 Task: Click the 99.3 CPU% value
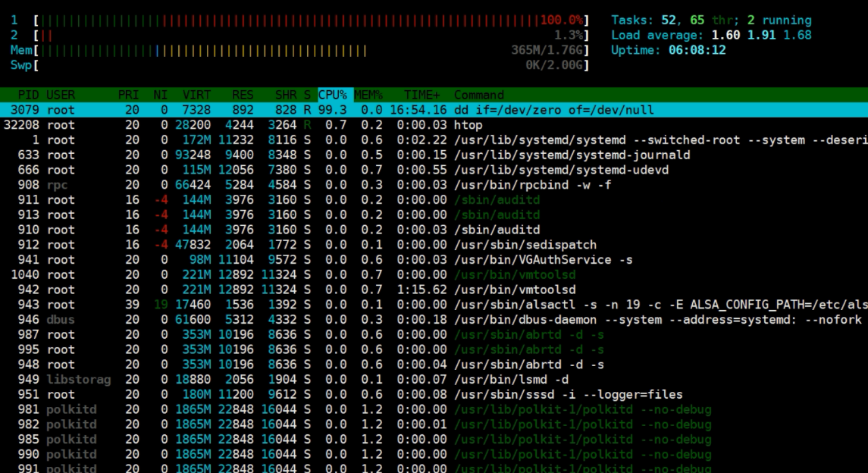[x=332, y=110]
